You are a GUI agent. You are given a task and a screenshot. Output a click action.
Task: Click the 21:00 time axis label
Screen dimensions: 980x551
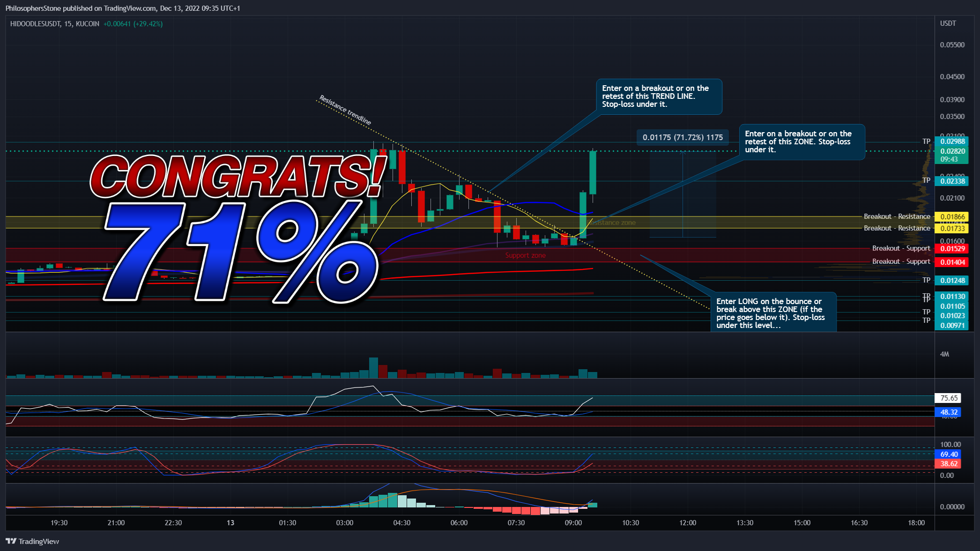click(x=116, y=523)
